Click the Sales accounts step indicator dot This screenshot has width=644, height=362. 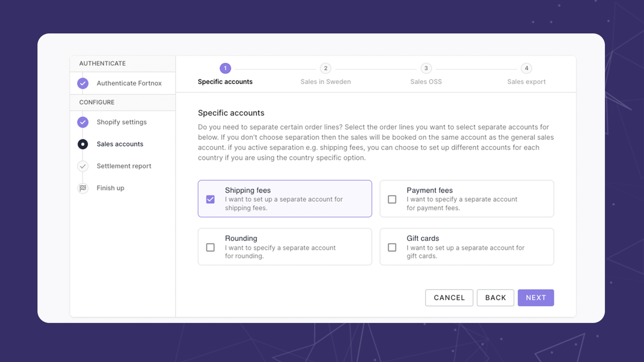[x=83, y=144]
